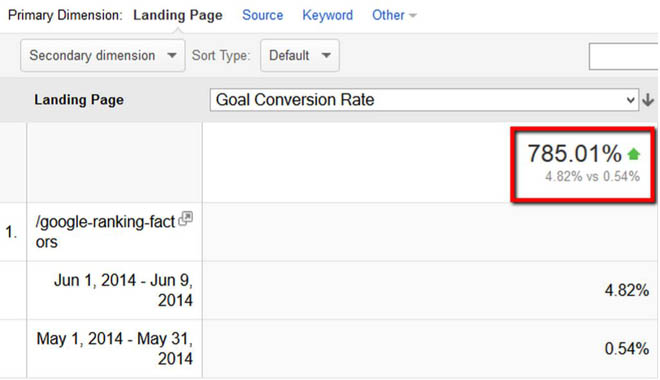Click the 4.82% conversion rate value
The height and width of the screenshot is (380, 660).
coord(626,290)
